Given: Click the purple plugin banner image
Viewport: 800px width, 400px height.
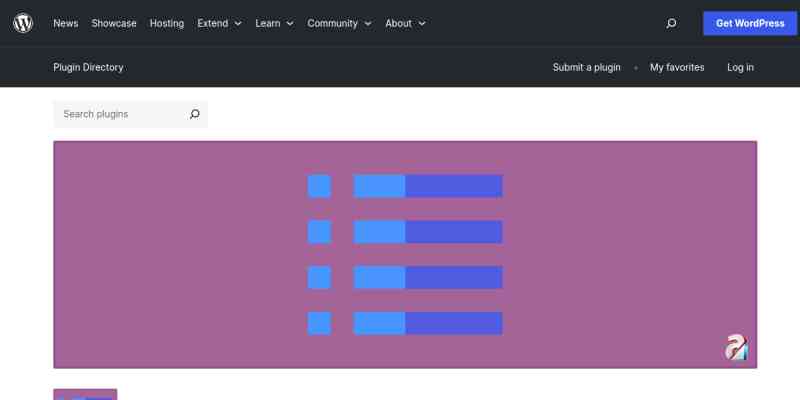Looking at the screenshot, I should pyautogui.click(x=405, y=255).
